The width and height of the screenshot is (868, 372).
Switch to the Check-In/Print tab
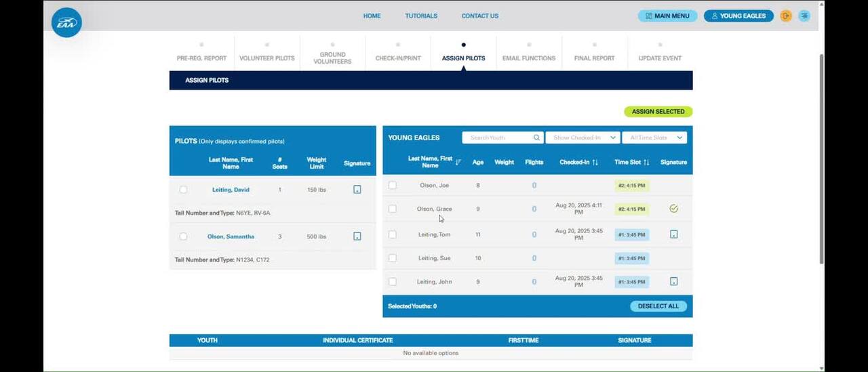pos(398,58)
